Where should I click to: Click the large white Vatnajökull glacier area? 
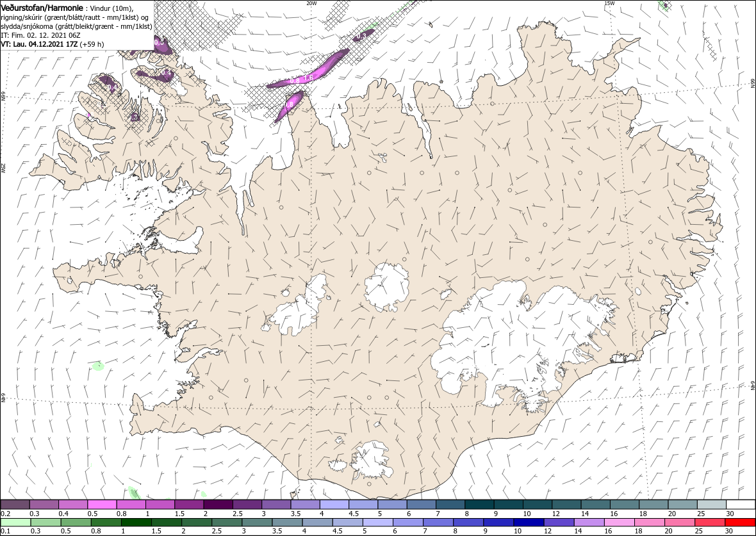pos(521,337)
